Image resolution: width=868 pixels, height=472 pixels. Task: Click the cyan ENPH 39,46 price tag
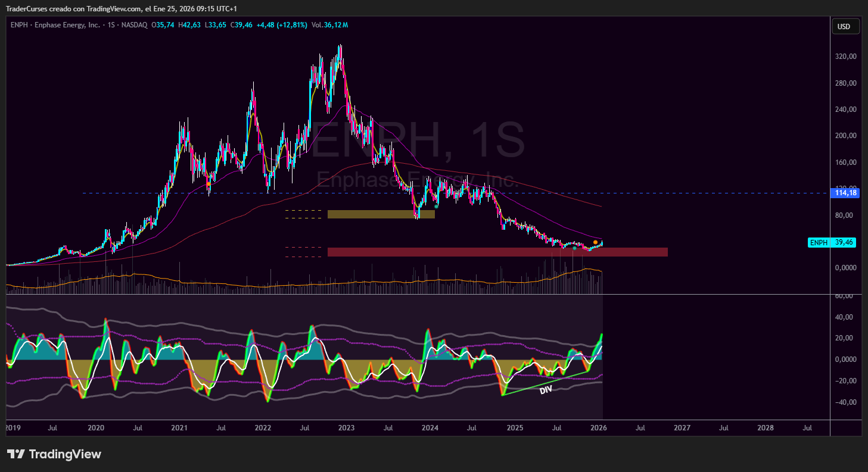pyautogui.click(x=832, y=242)
